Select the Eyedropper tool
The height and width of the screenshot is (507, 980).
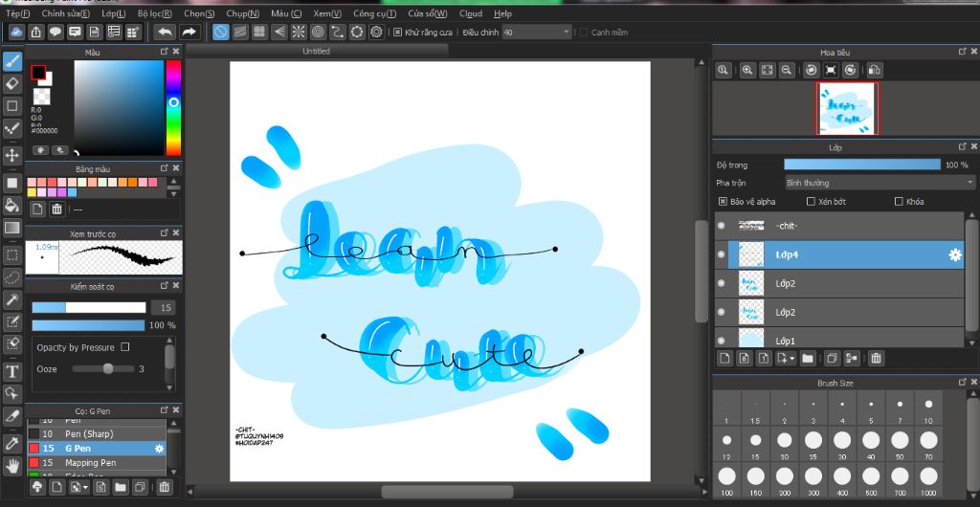[x=12, y=443]
